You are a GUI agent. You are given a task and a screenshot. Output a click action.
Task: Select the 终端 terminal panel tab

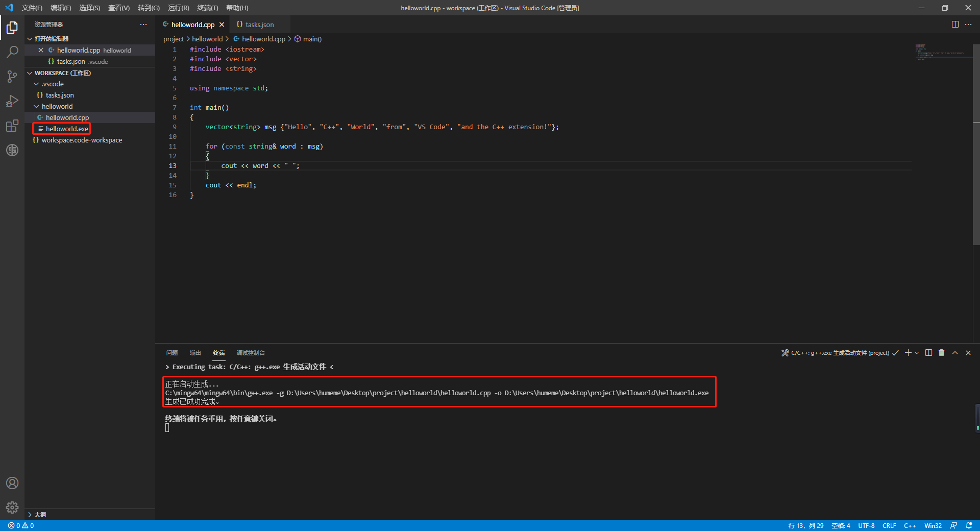219,353
